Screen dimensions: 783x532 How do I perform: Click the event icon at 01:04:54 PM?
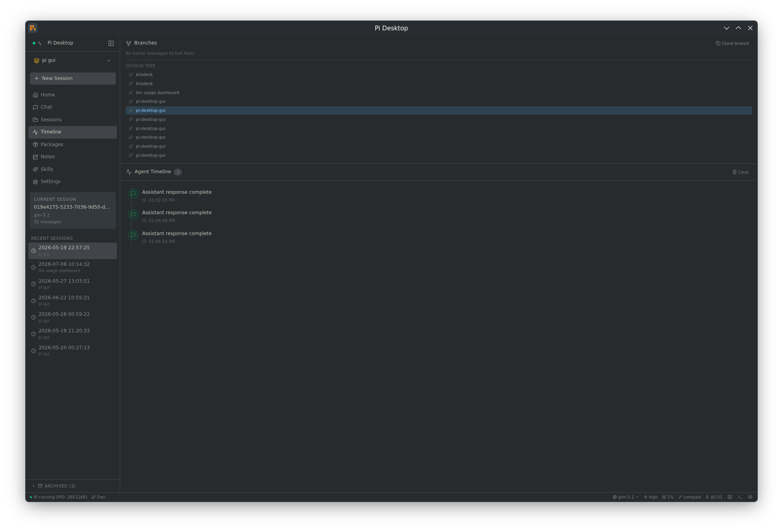tap(133, 235)
